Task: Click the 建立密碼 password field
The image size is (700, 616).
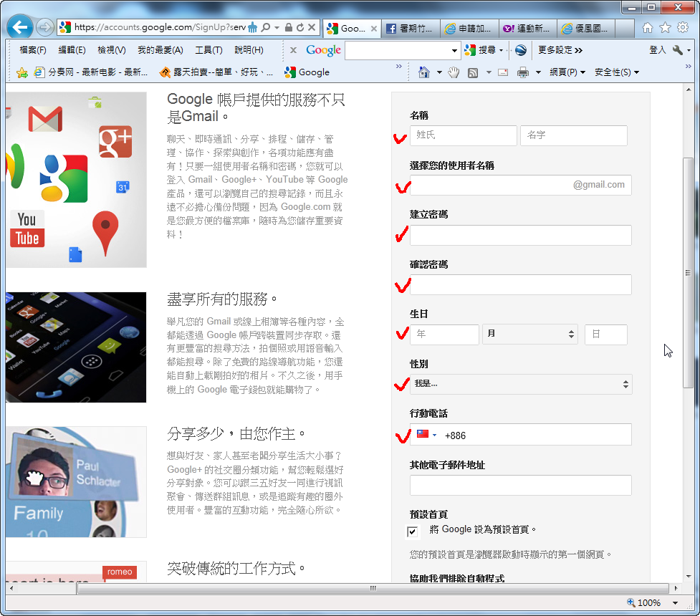Action: coord(521,235)
